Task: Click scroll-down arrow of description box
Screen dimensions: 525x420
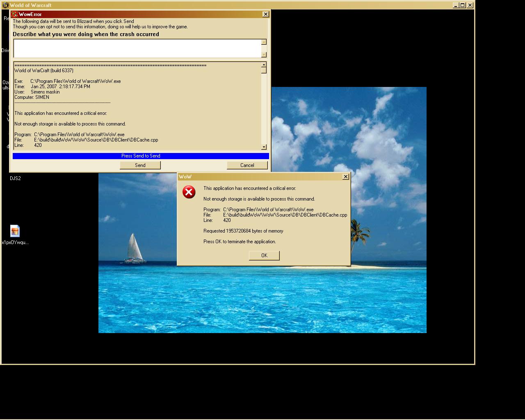Action: point(264,55)
